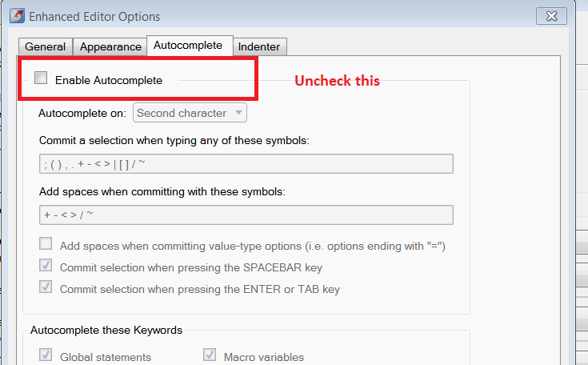The image size is (588, 365).
Task: Select the Autocomplete tab
Action: pos(188,46)
